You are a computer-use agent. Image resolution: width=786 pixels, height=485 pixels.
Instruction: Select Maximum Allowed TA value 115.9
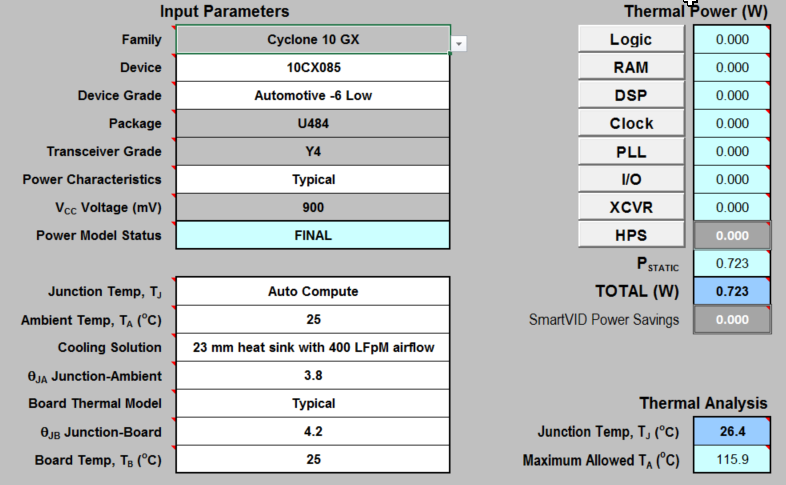732,459
